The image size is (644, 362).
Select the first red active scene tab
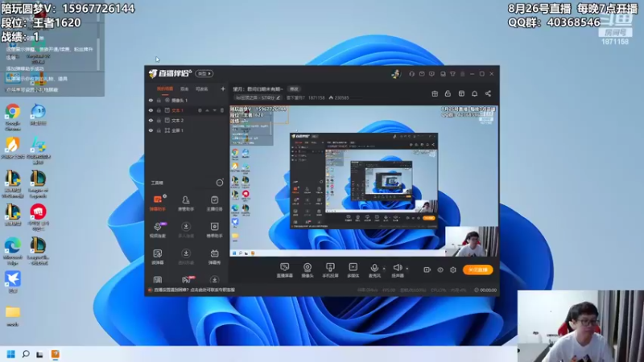pos(165,88)
